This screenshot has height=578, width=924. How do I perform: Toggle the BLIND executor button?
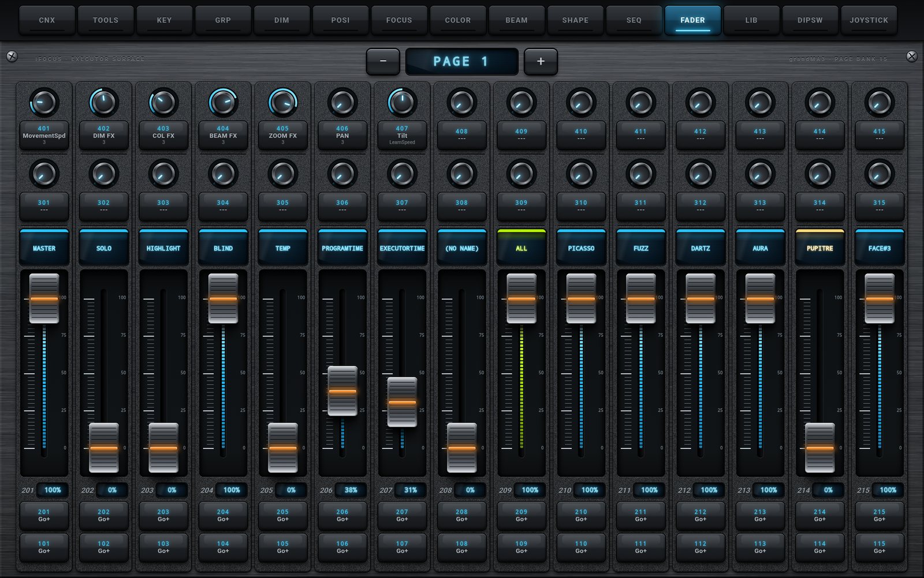(x=223, y=247)
